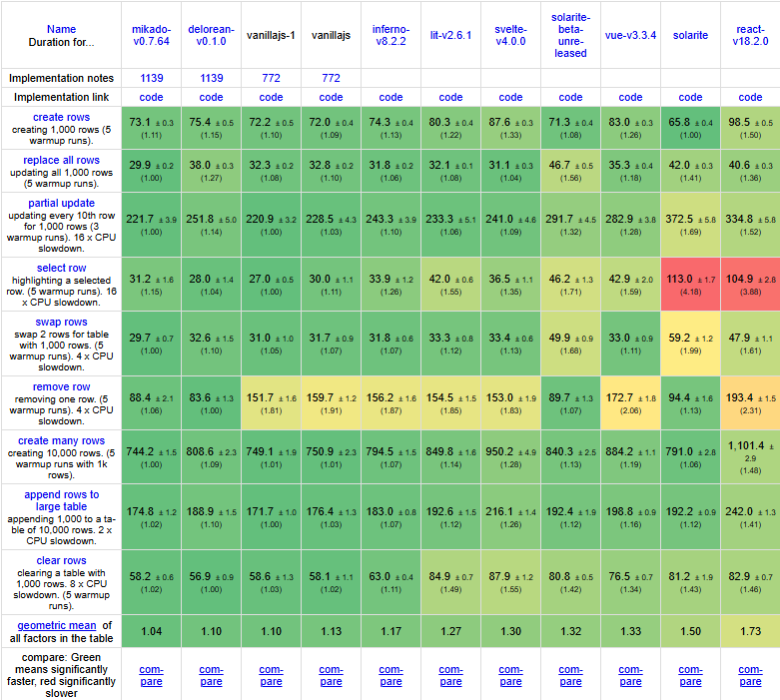Click the 172.7 remove row cell for vue
The width and height of the screenshot is (780, 700).
pyautogui.click(x=630, y=403)
